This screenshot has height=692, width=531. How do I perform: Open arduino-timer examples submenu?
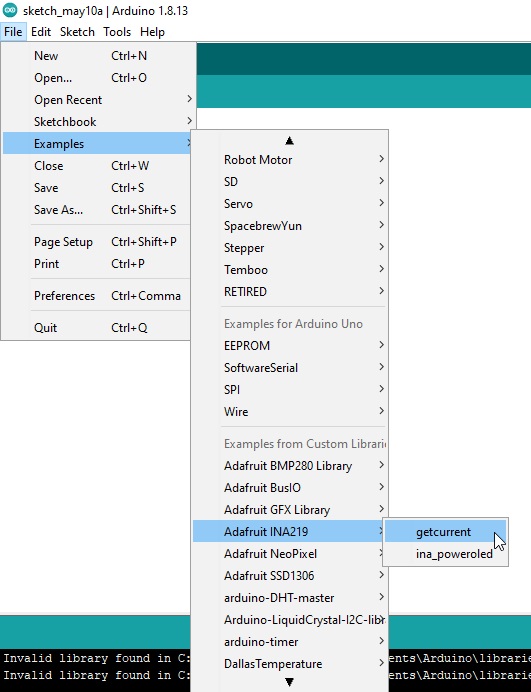290,642
